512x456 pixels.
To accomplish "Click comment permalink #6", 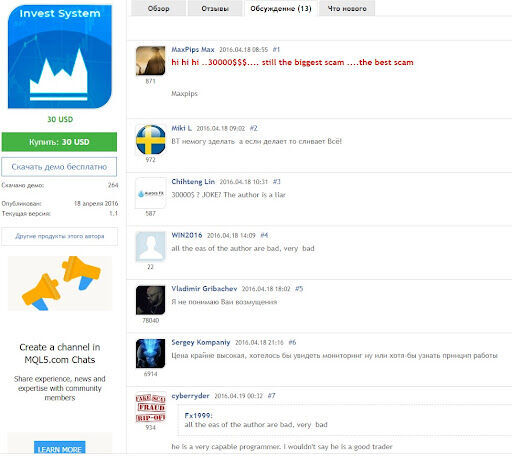I will [x=292, y=342].
